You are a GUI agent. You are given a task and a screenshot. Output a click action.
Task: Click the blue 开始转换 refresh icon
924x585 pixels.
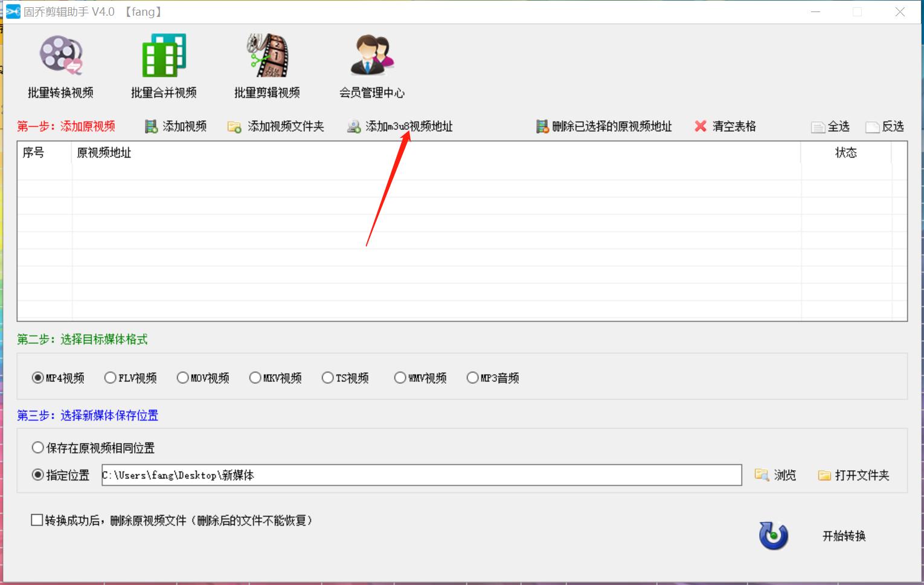click(774, 535)
